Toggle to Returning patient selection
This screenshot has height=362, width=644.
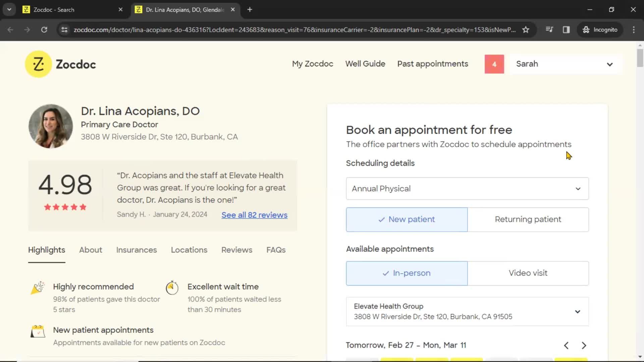[x=529, y=219]
